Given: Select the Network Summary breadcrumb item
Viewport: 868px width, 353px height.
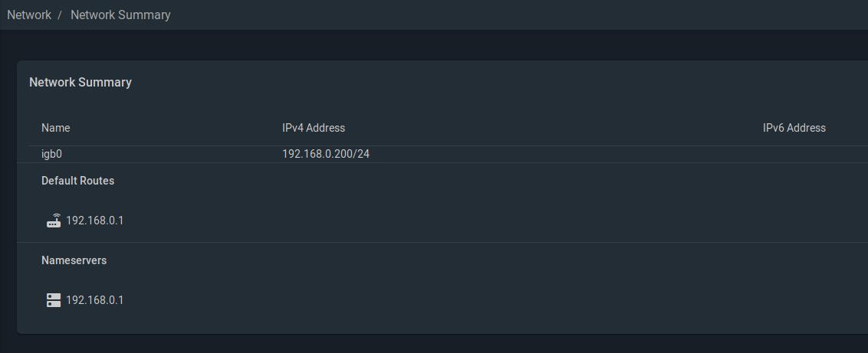Looking at the screenshot, I should click(120, 15).
